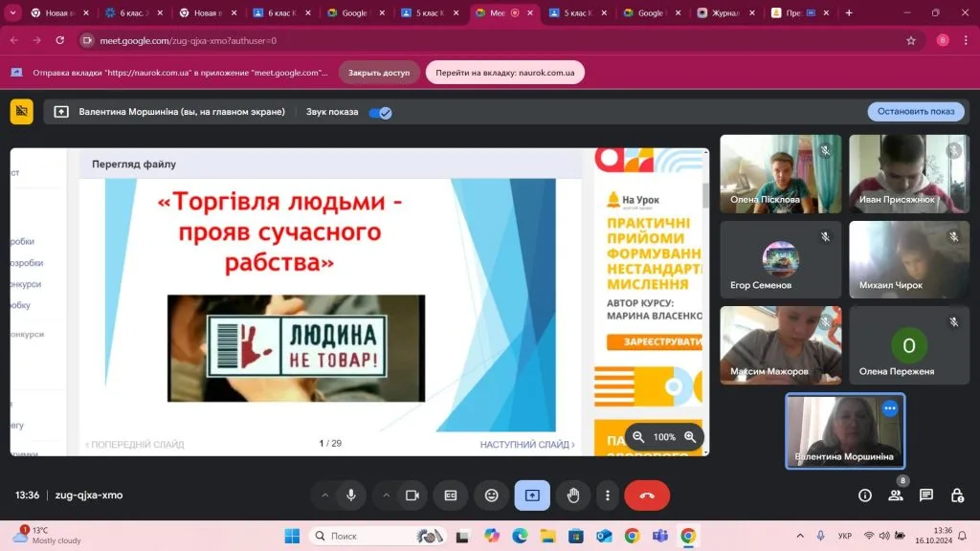
Task: Leave the call with red hang-up button
Action: (x=647, y=496)
